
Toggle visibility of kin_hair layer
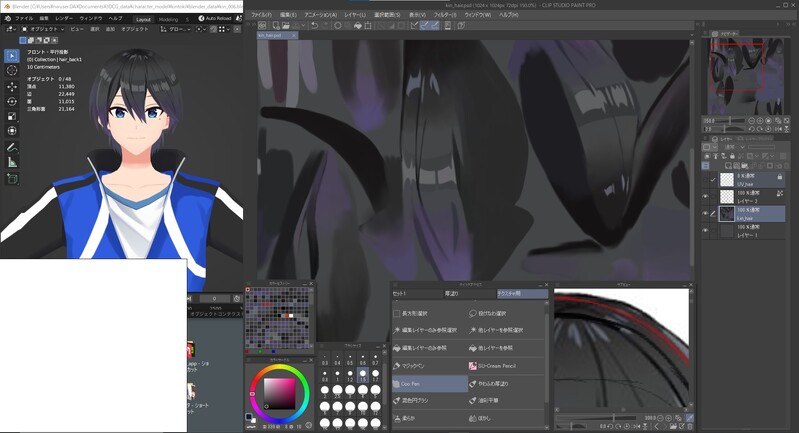[705, 213]
